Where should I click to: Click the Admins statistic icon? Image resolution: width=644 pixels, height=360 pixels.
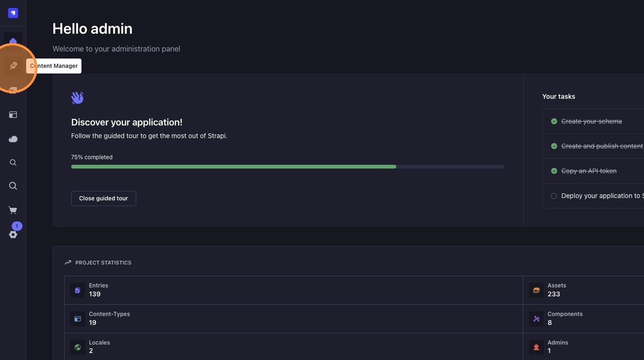[536, 347]
